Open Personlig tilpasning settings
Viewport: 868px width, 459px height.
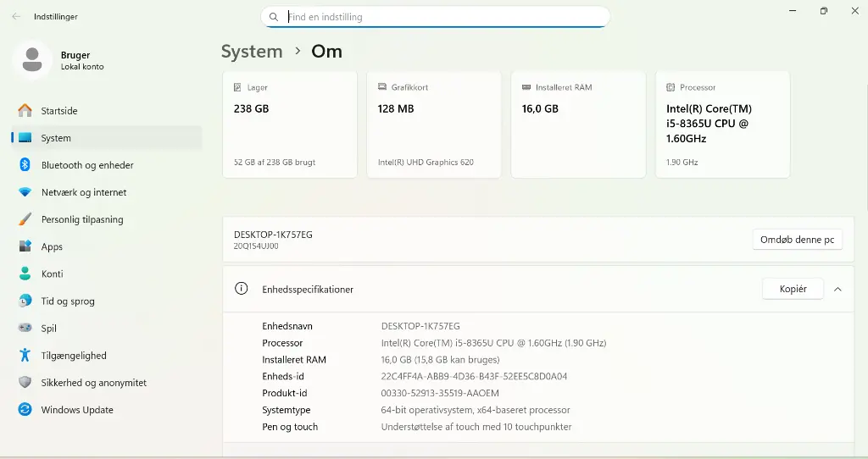pyautogui.click(x=82, y=219)
